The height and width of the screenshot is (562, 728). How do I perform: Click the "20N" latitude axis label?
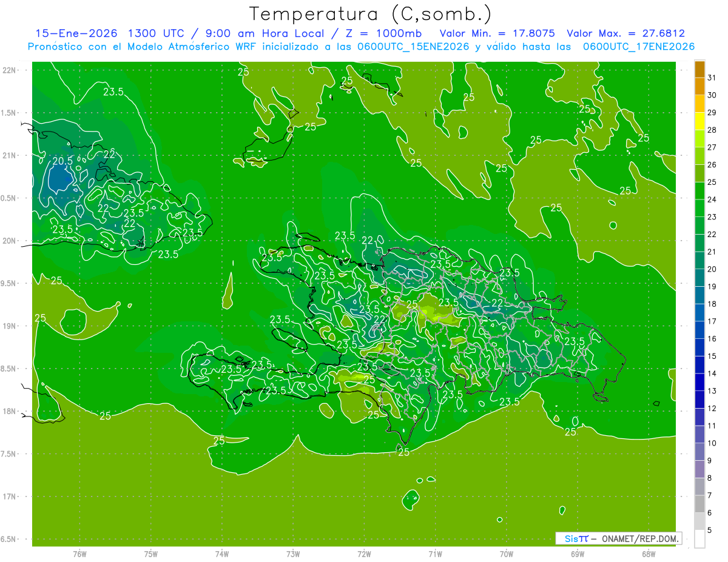(x=8, y=241)
